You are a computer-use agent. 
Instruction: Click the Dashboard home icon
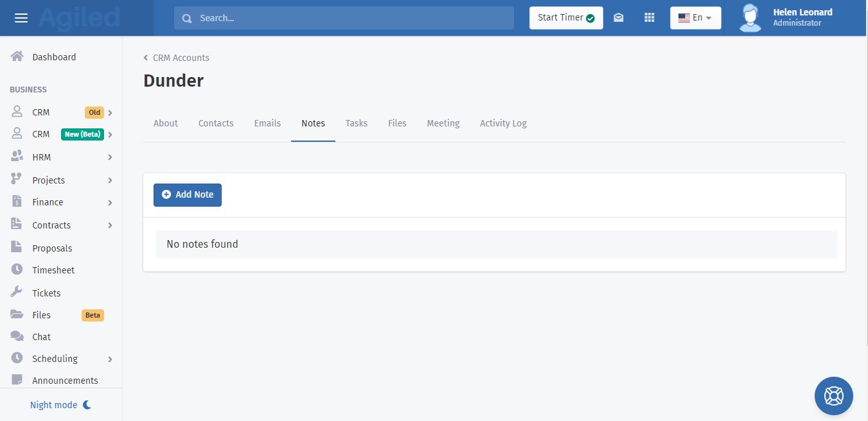point(17,56)
